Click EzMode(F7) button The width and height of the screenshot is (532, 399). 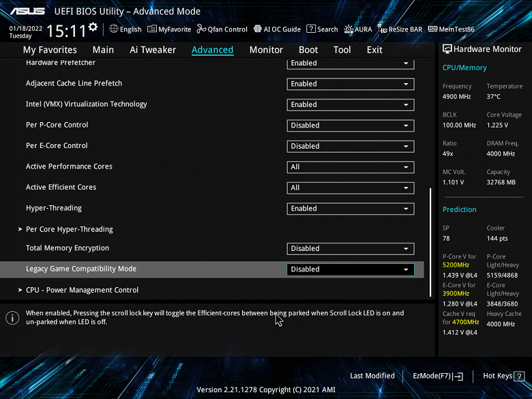[x=438, y=376]
